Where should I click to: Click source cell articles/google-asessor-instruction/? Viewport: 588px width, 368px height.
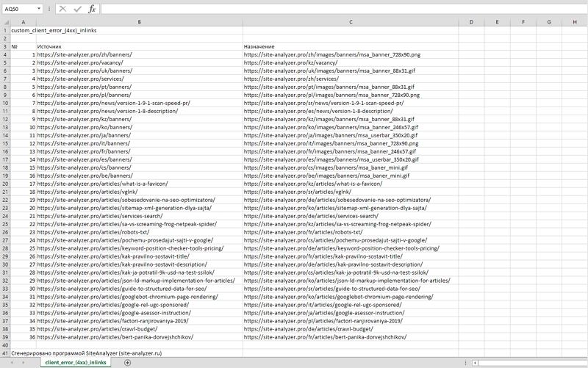click(139, 313)
